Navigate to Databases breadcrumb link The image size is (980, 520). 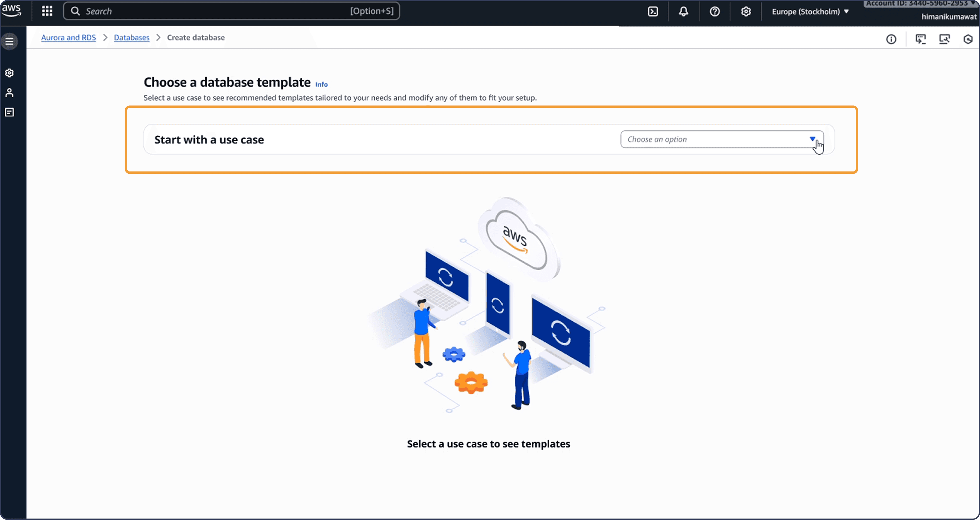[132, 37]
